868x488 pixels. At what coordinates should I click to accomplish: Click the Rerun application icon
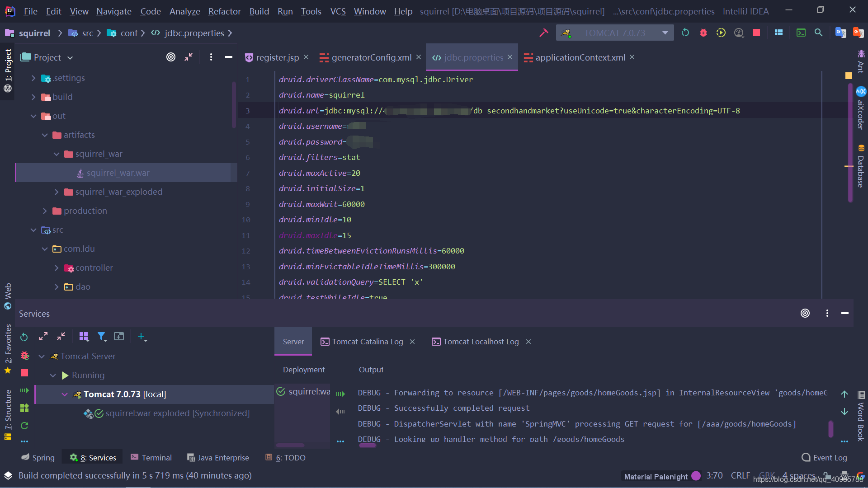coord(24,337)
